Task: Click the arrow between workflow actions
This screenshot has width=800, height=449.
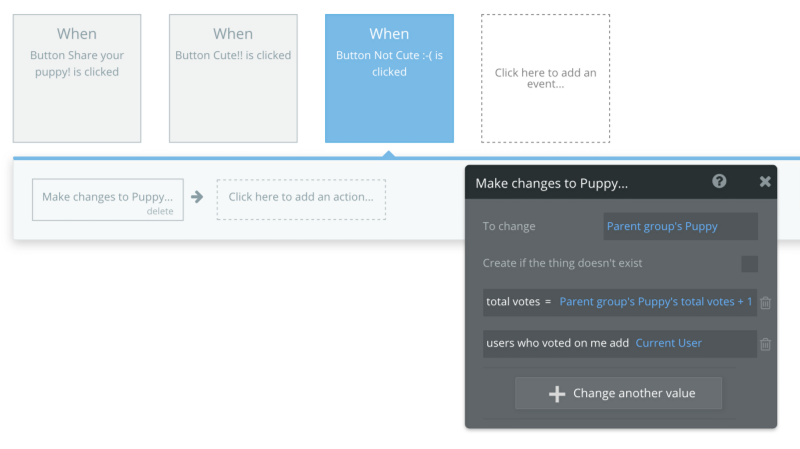Action: coord(197,197)
